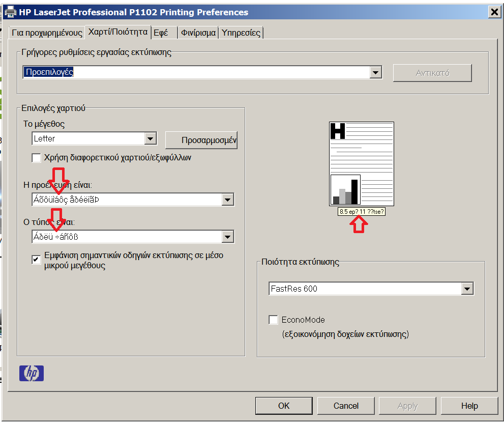
Task: Open the 'Υπηρεσίες' tab
Action: [241, 32]
